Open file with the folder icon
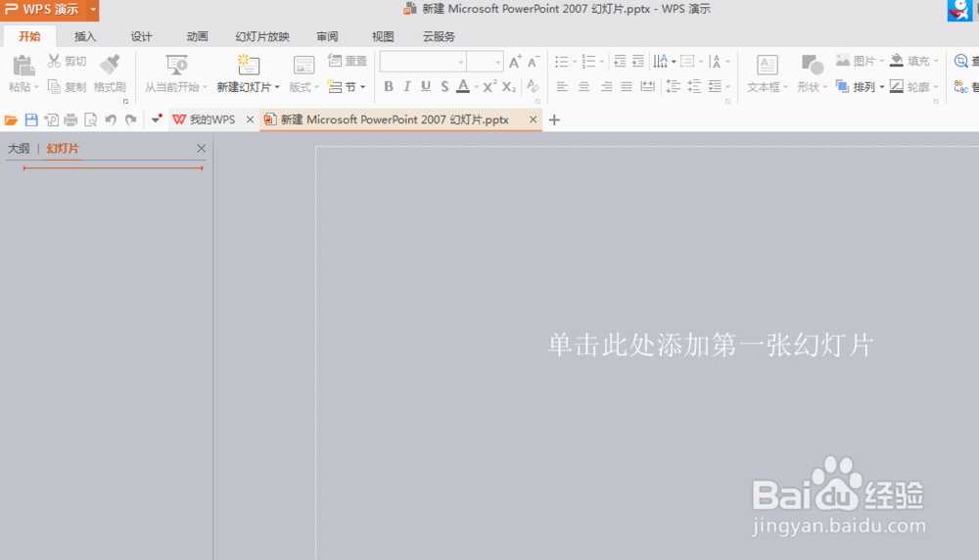 11,119
